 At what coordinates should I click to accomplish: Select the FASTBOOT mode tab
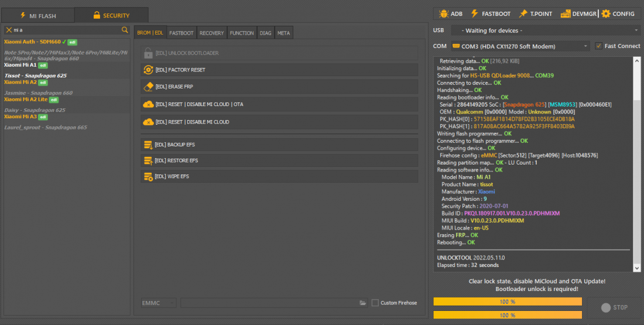tap(181, 33)
